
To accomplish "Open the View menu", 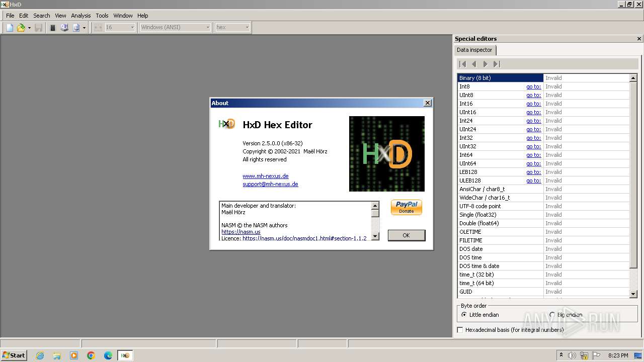I will pos(60,16).
